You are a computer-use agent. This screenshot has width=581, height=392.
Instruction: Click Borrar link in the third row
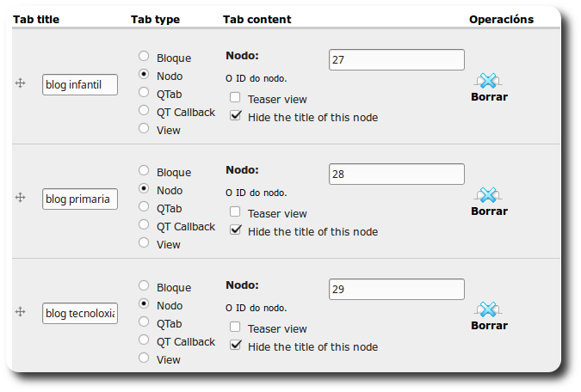pos(489,326)
